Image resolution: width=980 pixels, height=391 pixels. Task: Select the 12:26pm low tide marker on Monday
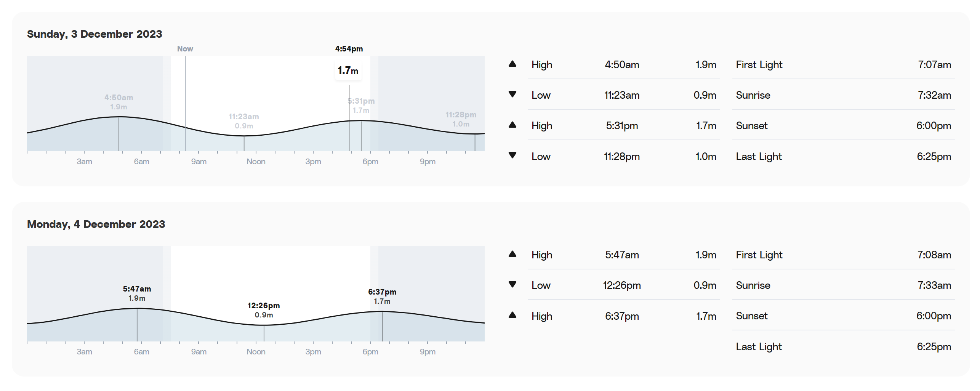(x=264, y=310)
